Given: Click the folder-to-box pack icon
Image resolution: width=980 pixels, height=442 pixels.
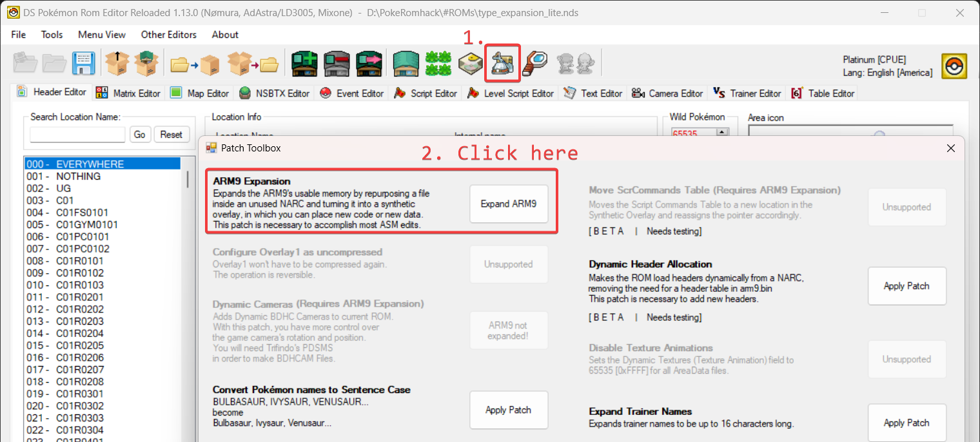Looking at the screenshot, I should point(195,63).
